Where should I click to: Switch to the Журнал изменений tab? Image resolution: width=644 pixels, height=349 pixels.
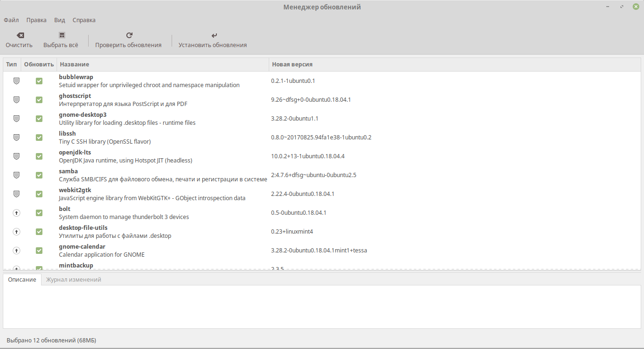(x=73, y=279)
